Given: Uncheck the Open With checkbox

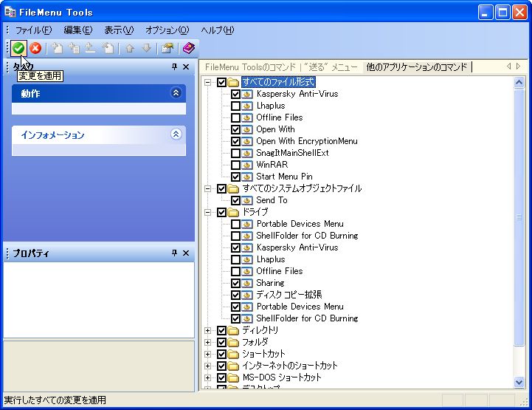Looking at the screenshot, I should click(235, 129).
